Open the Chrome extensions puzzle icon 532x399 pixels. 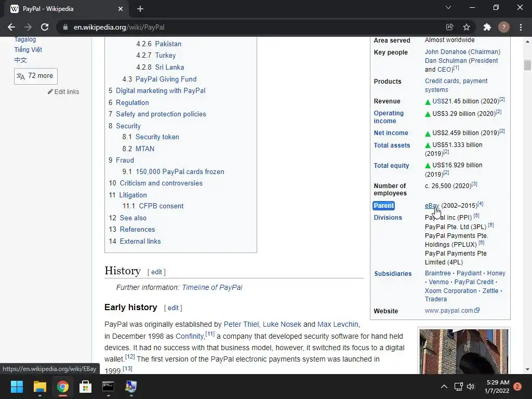pos(487,27)
